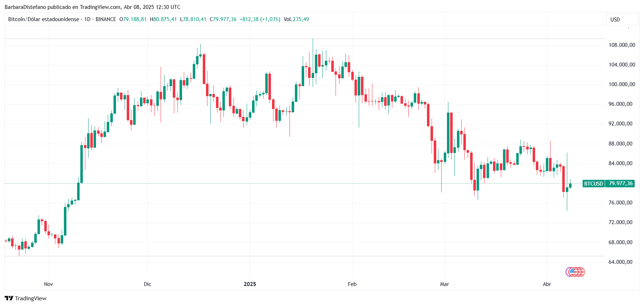The width and height of the screenshot is (644, 306).
Task: Click the 1D interval label in legend
Action: pos(87,19)
